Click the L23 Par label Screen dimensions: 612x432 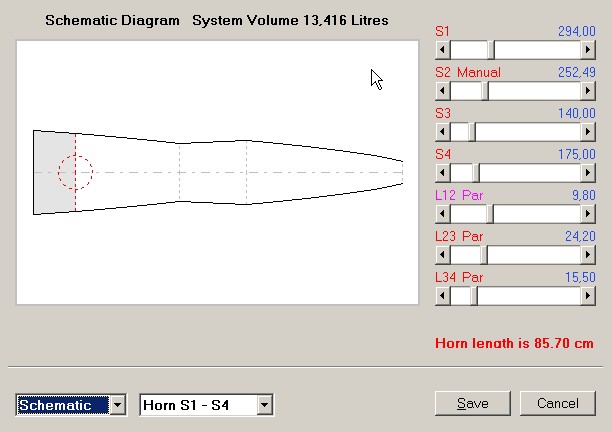coord(459,236)
